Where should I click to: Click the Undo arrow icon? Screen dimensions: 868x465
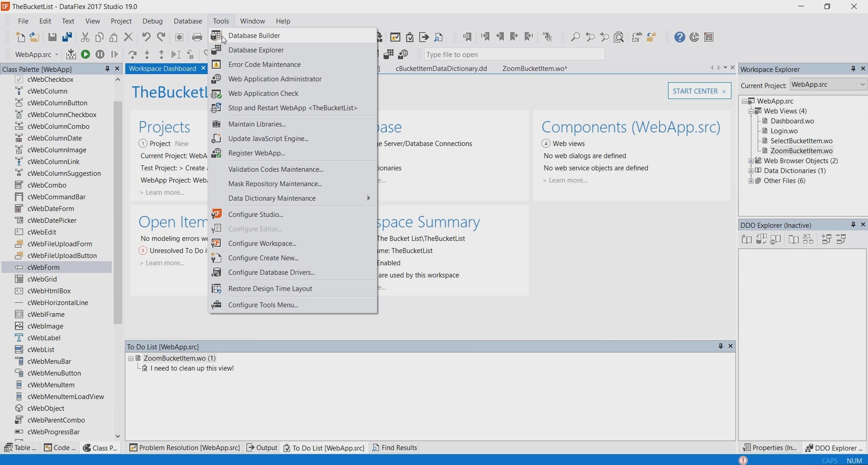[146, 37]
